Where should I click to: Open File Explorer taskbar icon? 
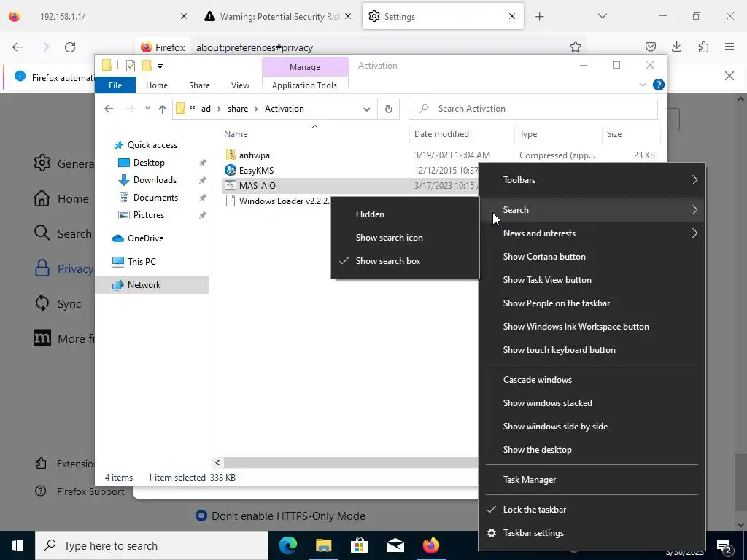[323, 545]
